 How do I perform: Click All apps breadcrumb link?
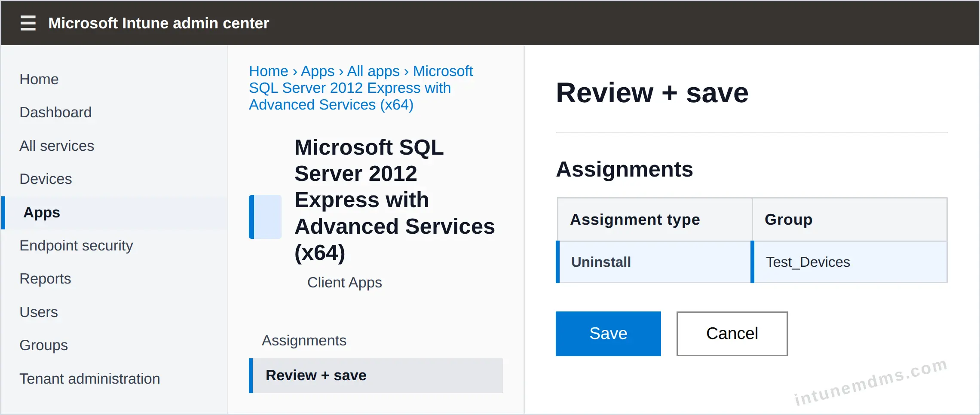(374, 71)
